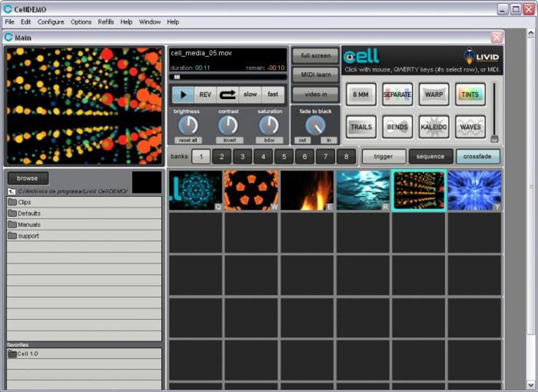This screenshot has height=392, width=538.
Task: Apply the WARP effect
Action: (434, 94)
